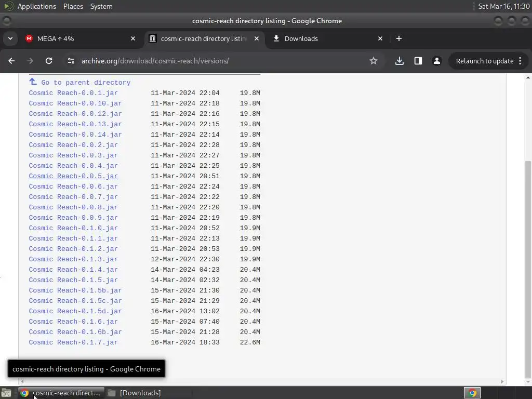This screenshot has width=532, height=399.
Task: Download Cosmic Reach-0.0.12.jar
Action: (x=75, y=114)
